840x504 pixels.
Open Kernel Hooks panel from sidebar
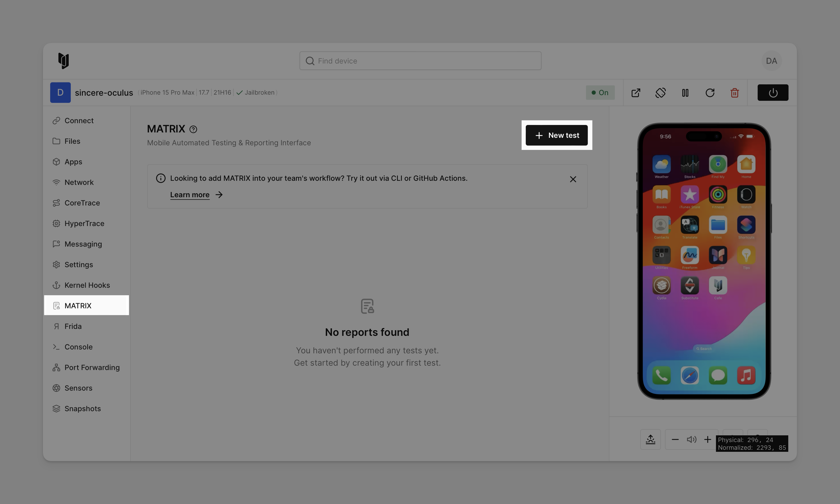point(87,285)
